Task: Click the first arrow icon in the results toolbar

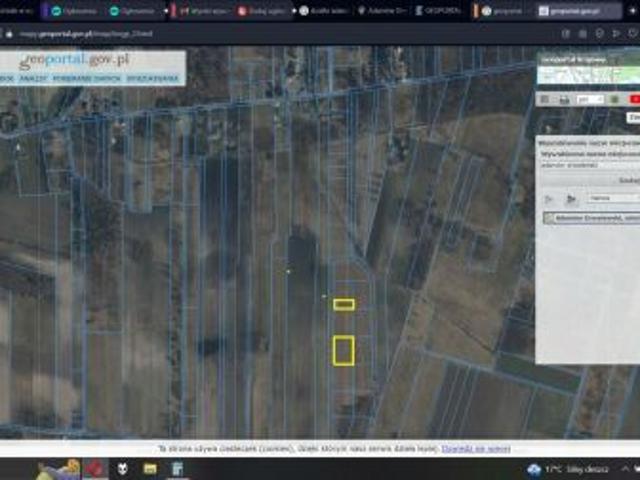Action: tap(550, 199)
